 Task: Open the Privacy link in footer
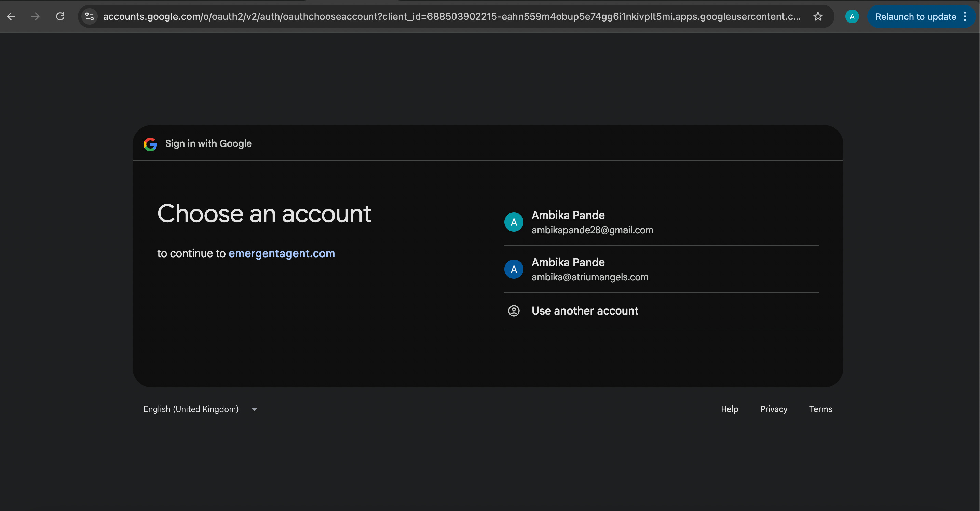pyautogui.click(x=773, y=409)
